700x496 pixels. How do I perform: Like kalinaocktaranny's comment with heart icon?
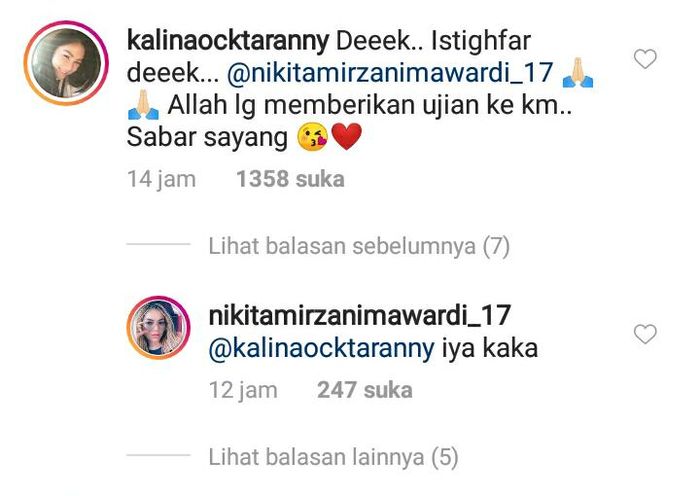[645, 59]
